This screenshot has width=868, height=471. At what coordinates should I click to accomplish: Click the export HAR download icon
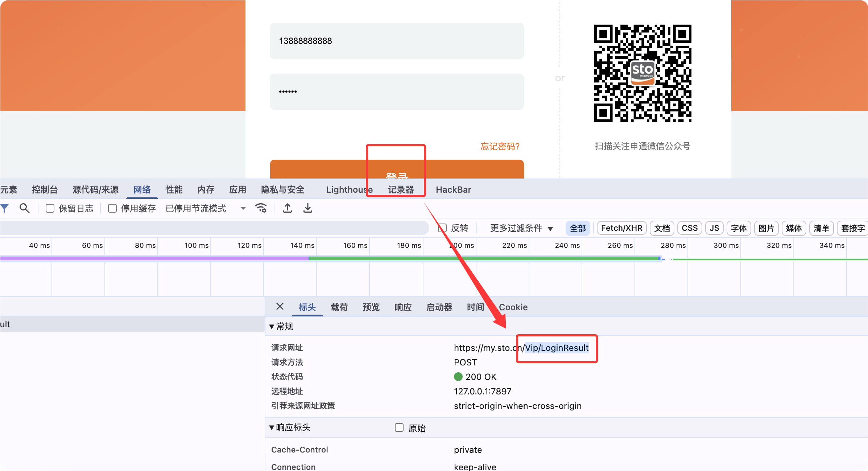pyautogui.click(x=308, y=208)
